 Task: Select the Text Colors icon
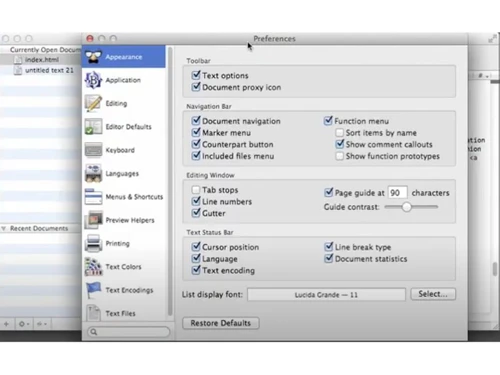94,267
